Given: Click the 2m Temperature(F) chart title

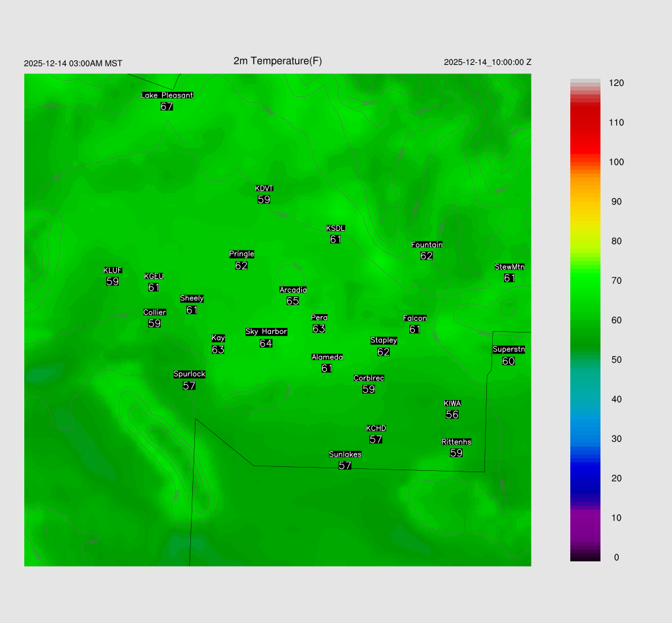Looking at the screenshot, I should coord(278,61).
